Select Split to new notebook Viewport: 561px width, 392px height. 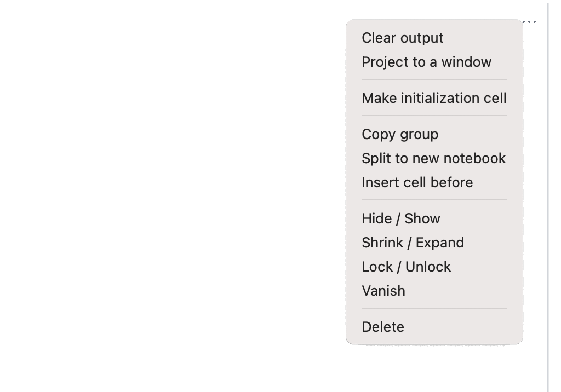click(x=433, y=159)
